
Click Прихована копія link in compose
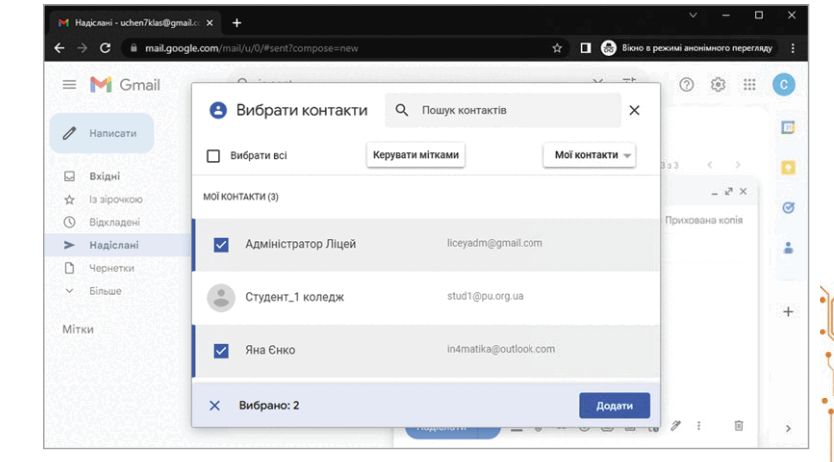tap(704, 220)
